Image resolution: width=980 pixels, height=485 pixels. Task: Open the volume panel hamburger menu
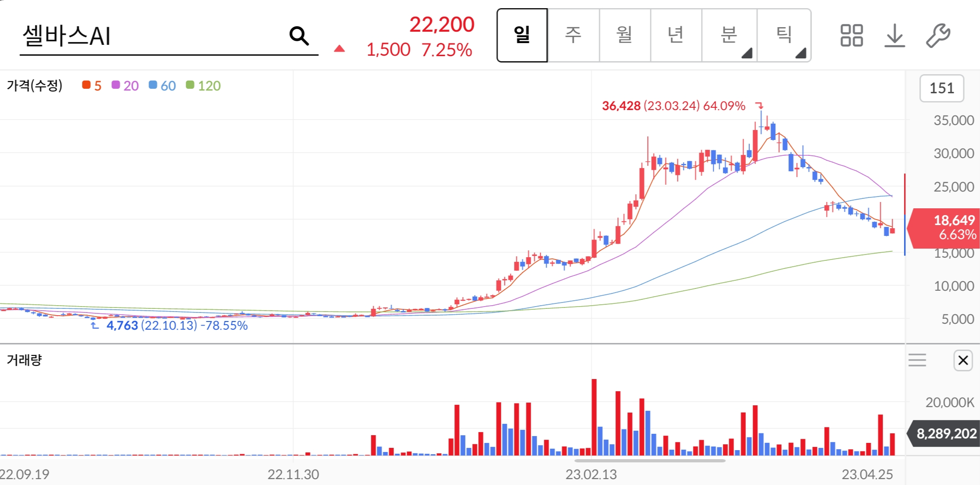917,360
